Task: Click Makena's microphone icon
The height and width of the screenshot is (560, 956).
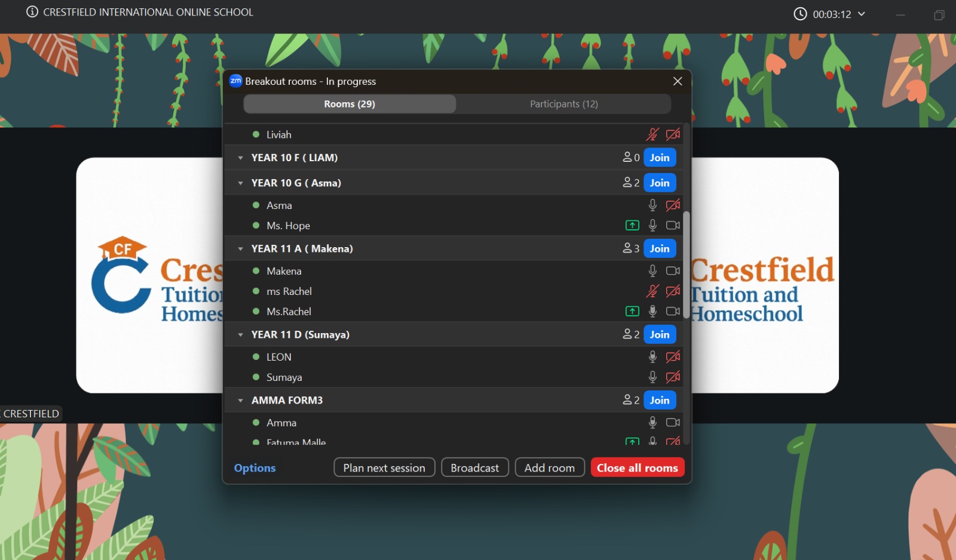Action: click(x=652, y=270)
